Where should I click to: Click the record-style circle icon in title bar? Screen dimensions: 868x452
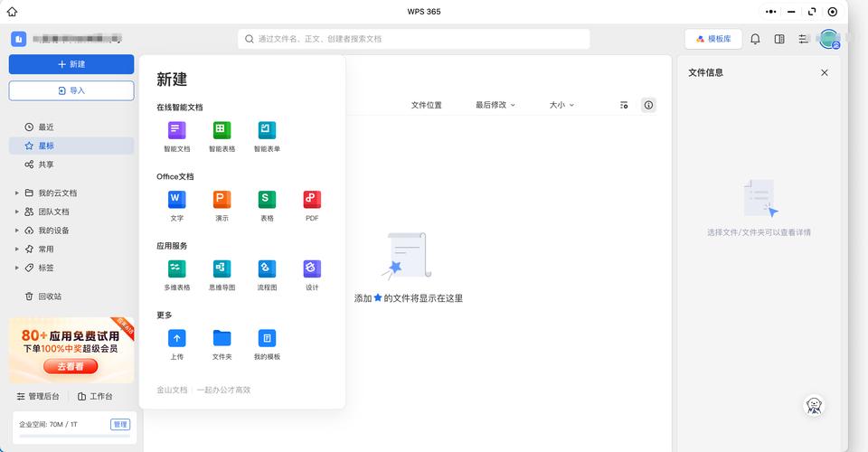coord(833,12)
